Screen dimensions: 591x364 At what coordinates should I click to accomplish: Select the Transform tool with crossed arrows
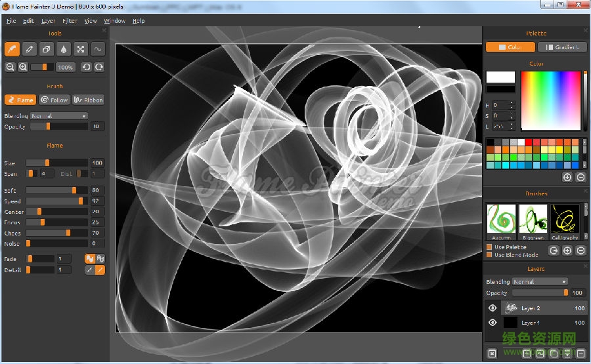coord(80,49)
